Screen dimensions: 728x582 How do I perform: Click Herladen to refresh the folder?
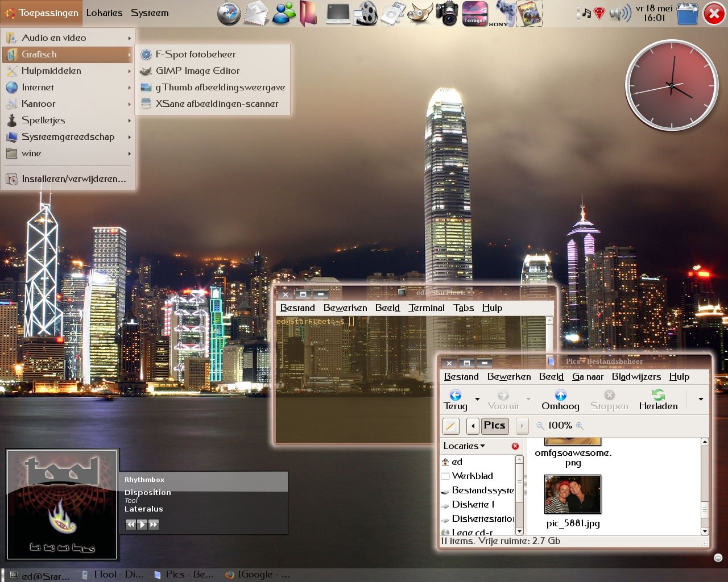pyautogui.click(x=658, y=400)
